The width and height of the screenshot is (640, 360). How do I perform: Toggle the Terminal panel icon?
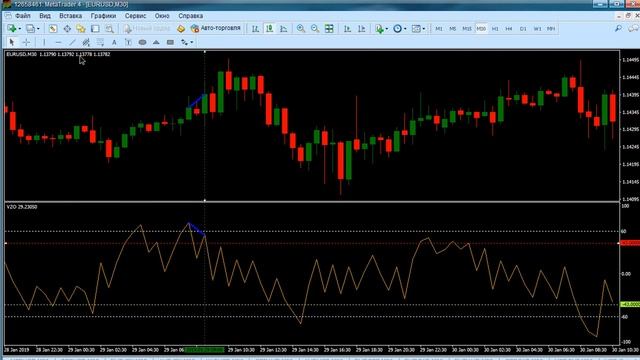[x=95, y=29]
